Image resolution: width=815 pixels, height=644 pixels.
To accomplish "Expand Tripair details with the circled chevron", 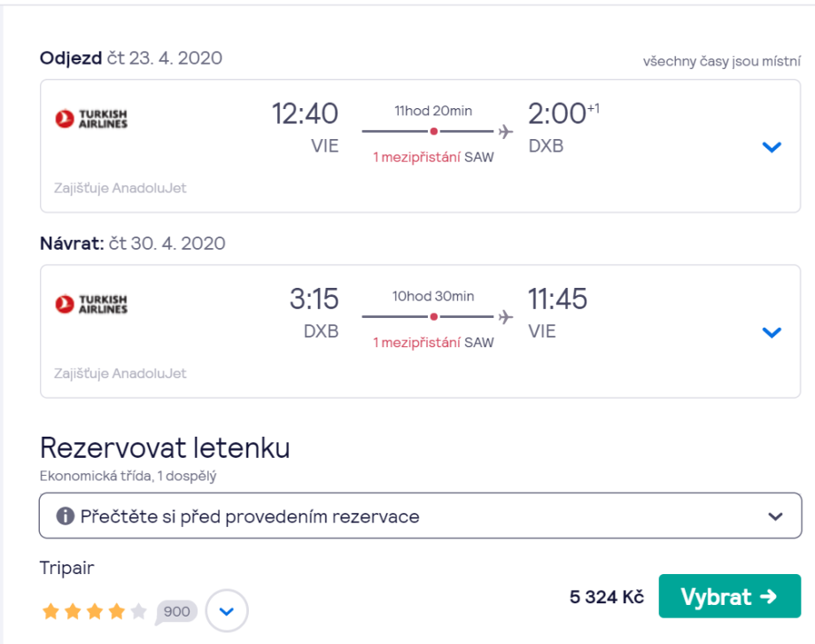I will point(227,611).
